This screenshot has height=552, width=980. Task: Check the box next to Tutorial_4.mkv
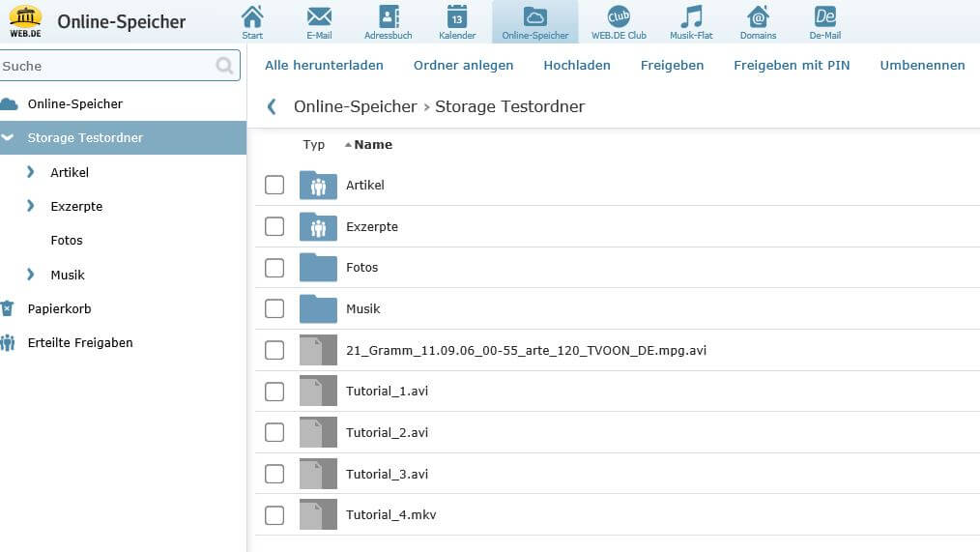[x=274, y=515]
